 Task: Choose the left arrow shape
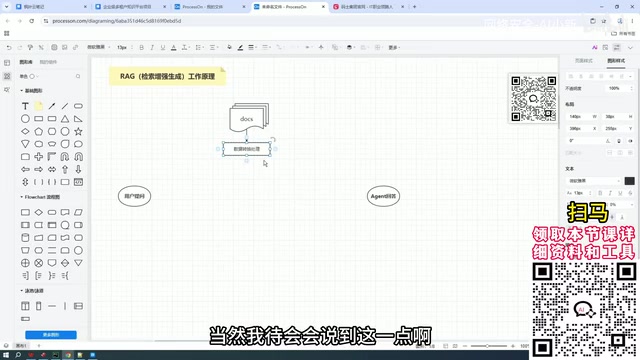coord(25,169)
